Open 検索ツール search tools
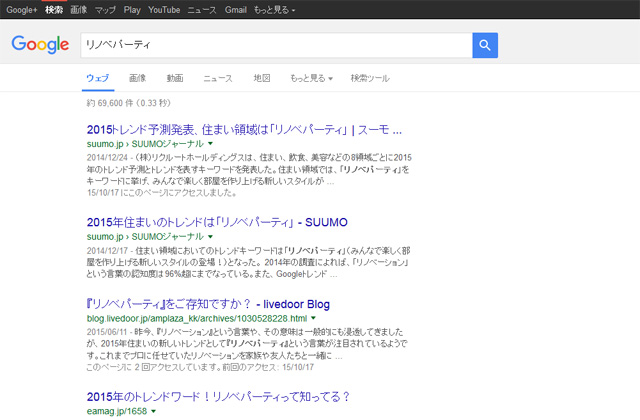640x420 pixels. [x=371, y=77]
